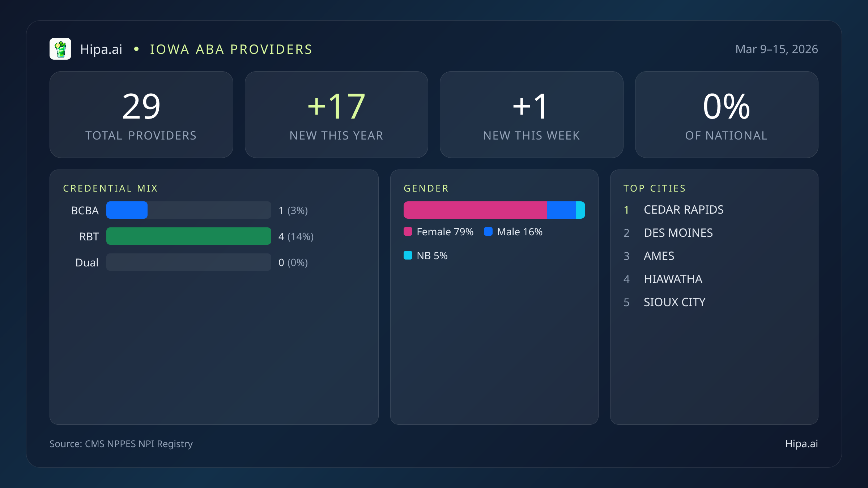
Task: Click the Male segment of the gender bar
Action: coord(561,210)
